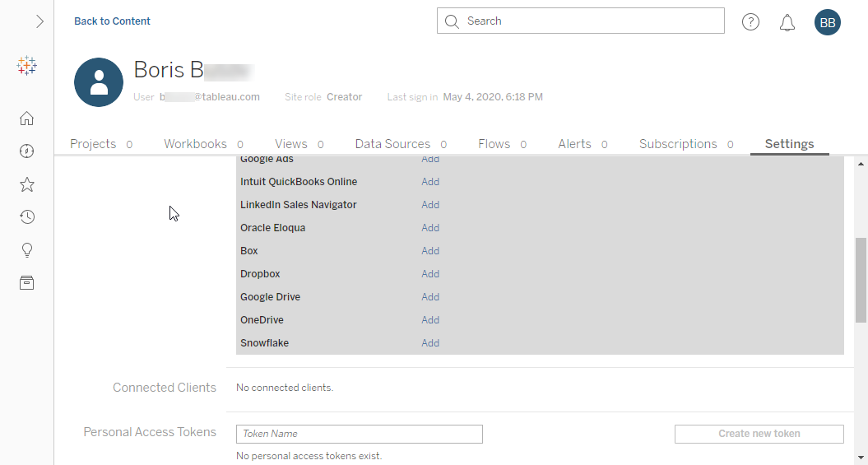Switch to the Subscriptions tab
868x465 pixels.
tap(686, 144)
